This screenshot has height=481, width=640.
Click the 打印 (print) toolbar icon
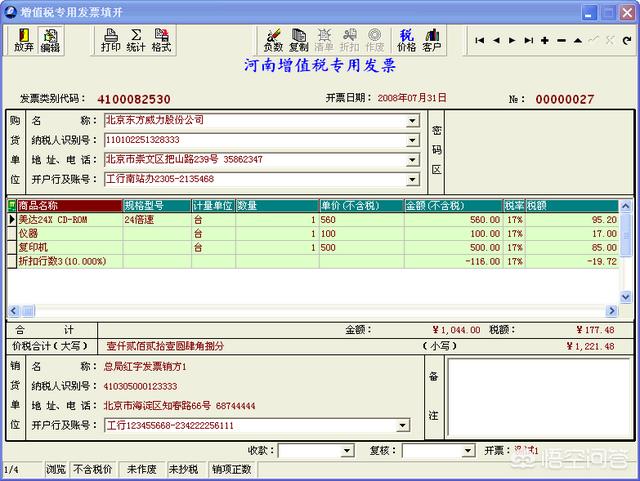tap(111, 40)
